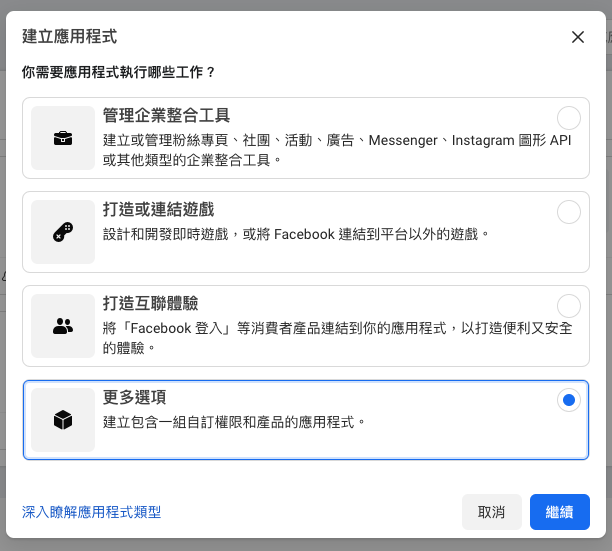Close the 建立應用程式 dialog with X
Image resolution: width=612 pixels, height=551 pixels.
[578, 37]
